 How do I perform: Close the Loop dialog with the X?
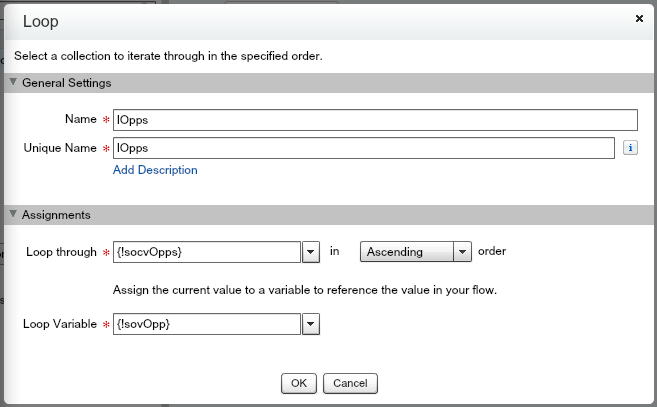pyautogui.click(x=639, y=18)
